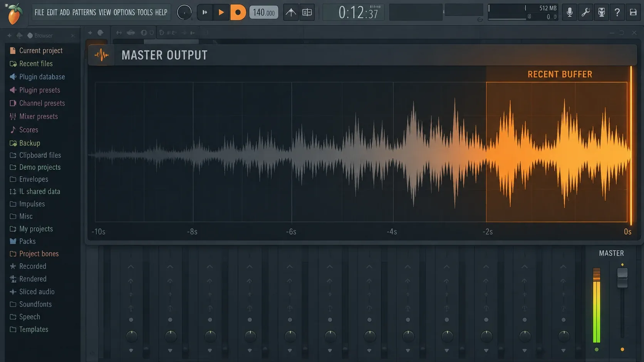This screenshot has width=644, height=362.
Task: Open the Impulses folder
Action: tap(27, 204)
